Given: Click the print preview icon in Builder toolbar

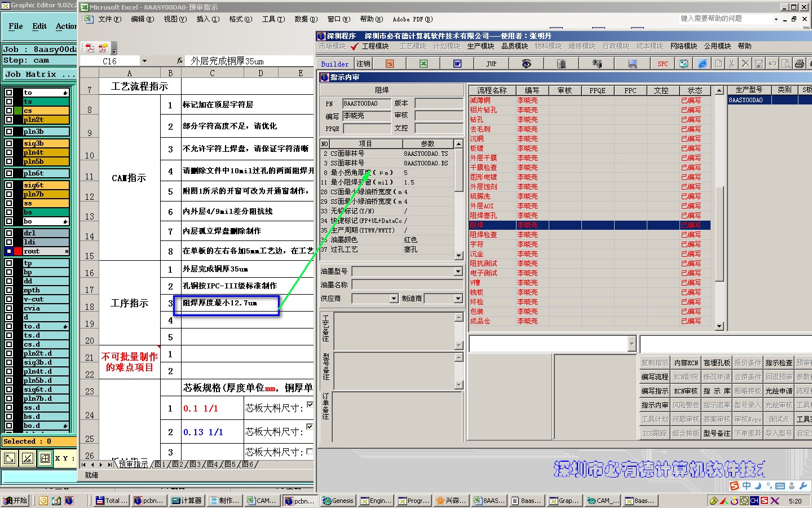Looking at the screenshot, I should (786, 64).
